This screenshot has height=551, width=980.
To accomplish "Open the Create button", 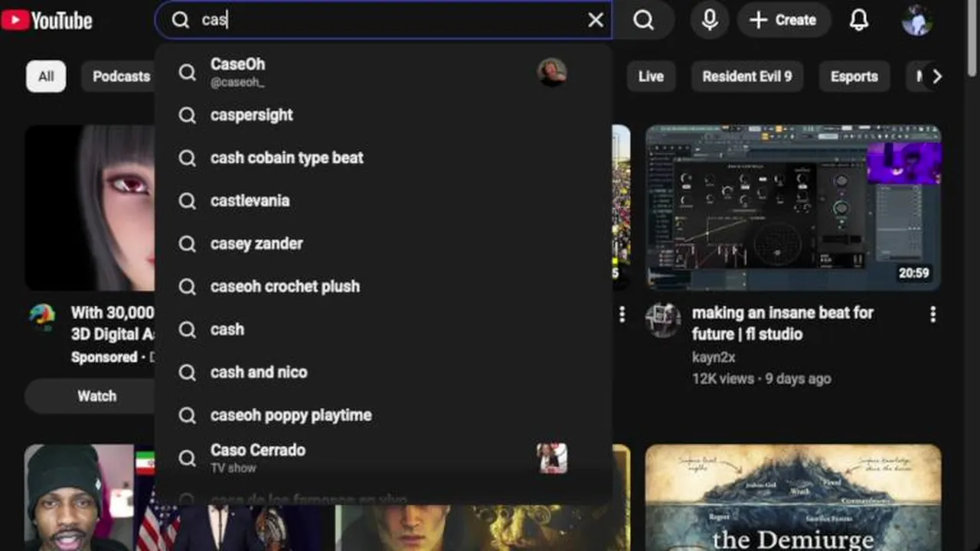I will pyautogui.click(x=783, y=20).
